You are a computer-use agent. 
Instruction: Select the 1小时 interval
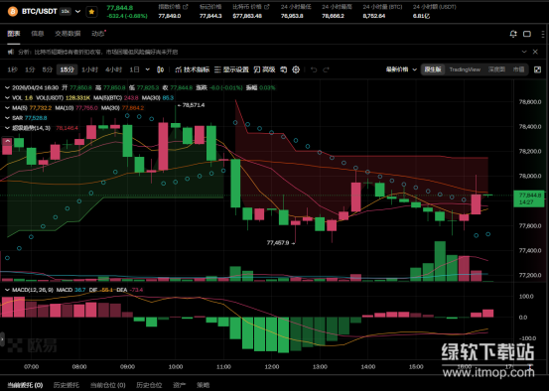tap(89, 69)
